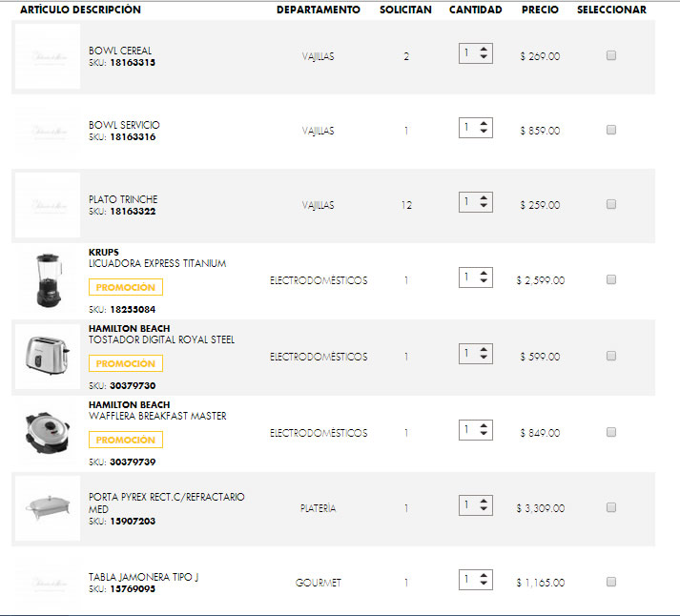Image resolution: width=680 pixels, height=616 pixels.
Task: Click the Krups blender product image
Action: pyautogui.click(x=48, y=280)
